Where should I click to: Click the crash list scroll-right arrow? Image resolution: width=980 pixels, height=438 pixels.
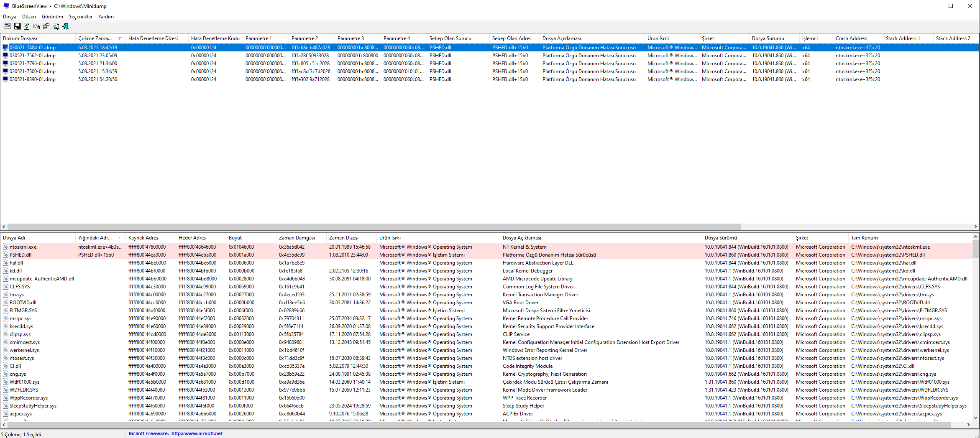976,227
